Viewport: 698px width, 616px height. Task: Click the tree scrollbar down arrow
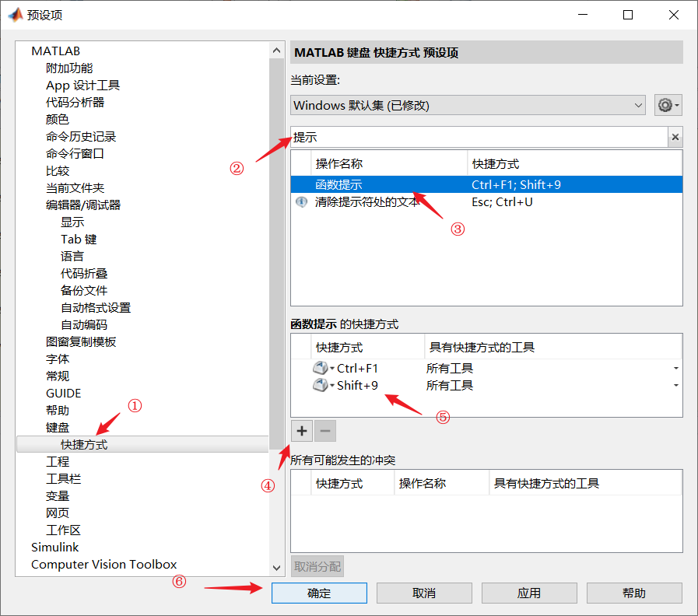(x=276, y=568)
